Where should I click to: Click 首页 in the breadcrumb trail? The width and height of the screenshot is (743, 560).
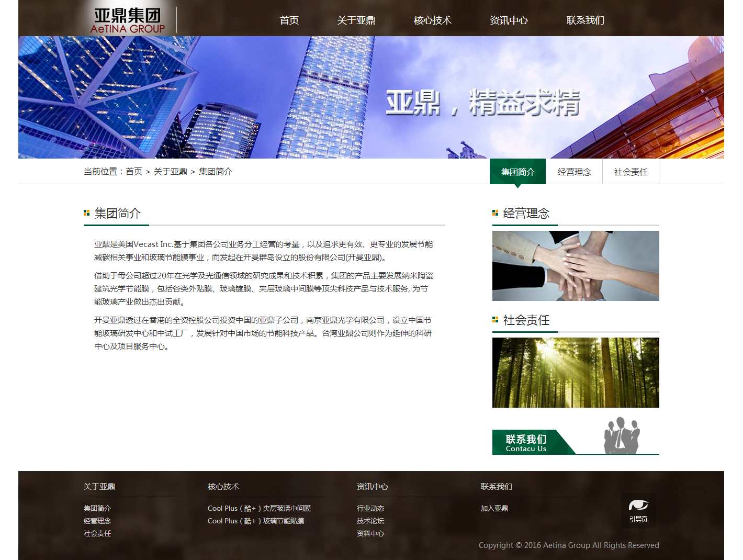pyautogui.click(x=134, y=172)
